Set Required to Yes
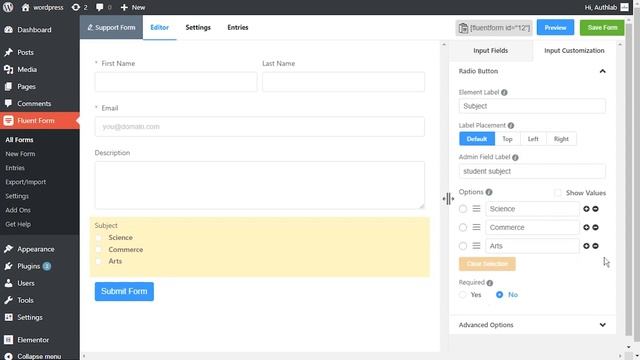 pos(462,295)
